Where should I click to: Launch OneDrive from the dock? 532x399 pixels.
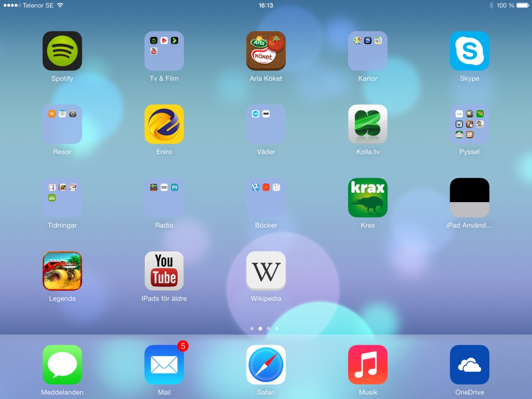[469, 365]
